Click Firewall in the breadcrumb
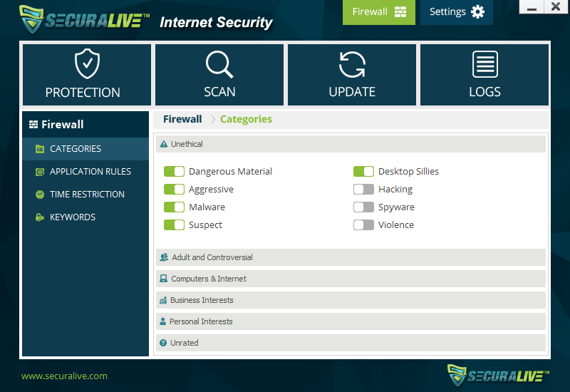The image size is (570, 392). 182,119
